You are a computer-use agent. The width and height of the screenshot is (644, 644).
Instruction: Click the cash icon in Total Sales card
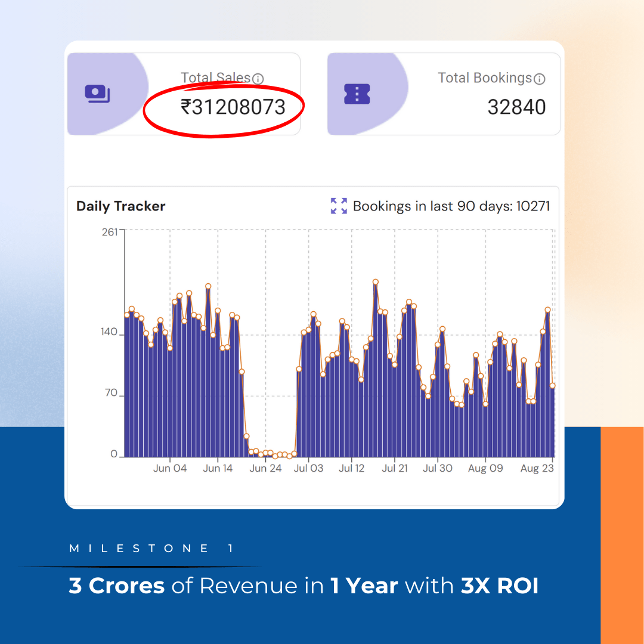[x=97, y=94]
